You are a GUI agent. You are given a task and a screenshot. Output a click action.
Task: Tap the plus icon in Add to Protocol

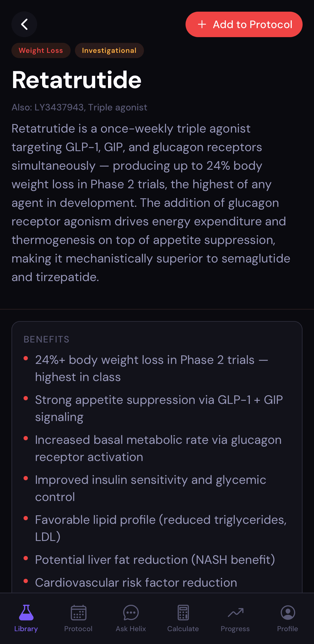coord(202,24)
